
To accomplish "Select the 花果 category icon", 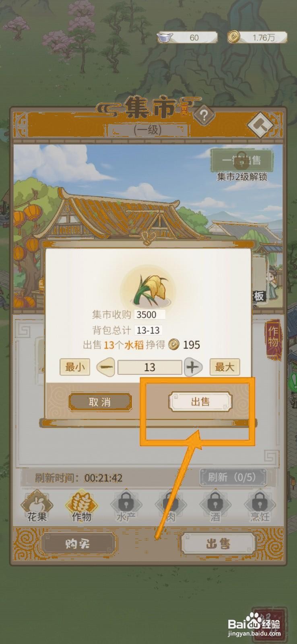I will point(37,507).
